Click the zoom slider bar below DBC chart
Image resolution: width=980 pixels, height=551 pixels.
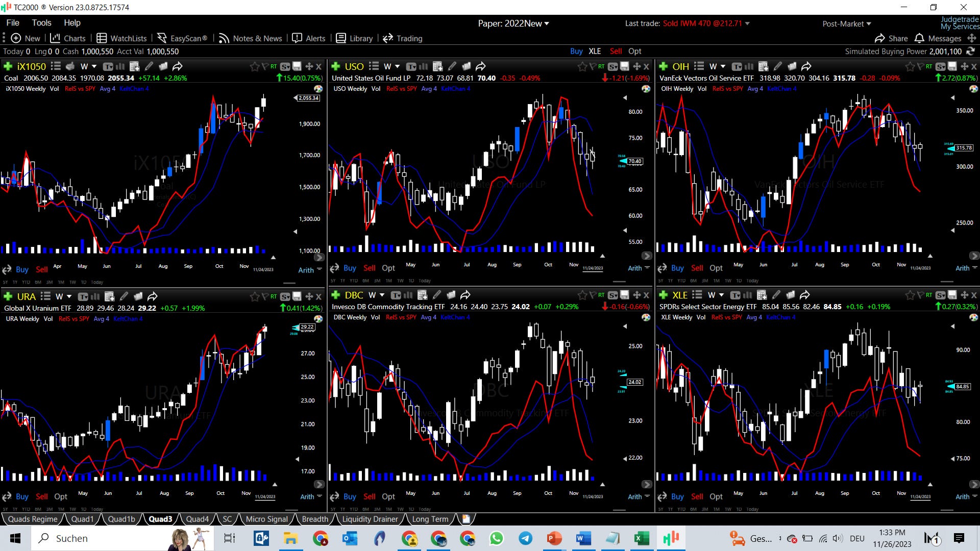pos(619,509)
